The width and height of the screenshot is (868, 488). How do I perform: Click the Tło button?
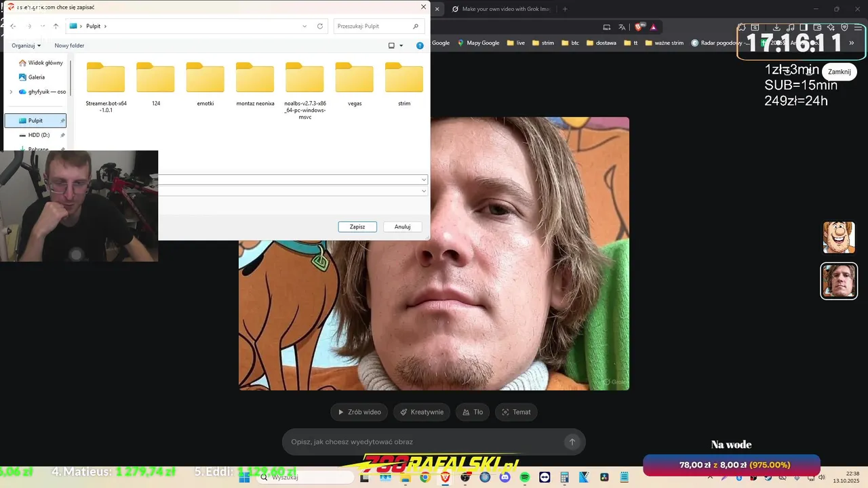tap(473, 412)
